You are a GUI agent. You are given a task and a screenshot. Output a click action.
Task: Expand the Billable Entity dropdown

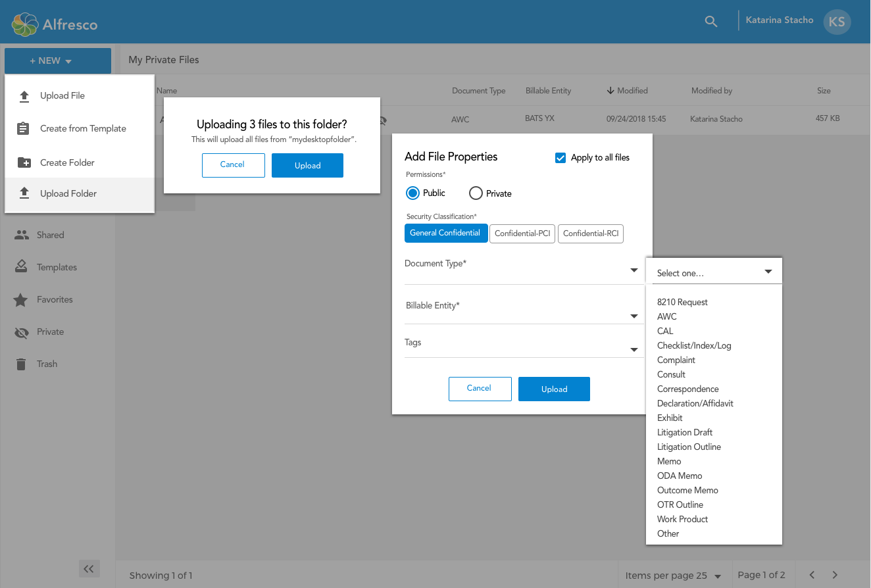click(x=634, y=316)
